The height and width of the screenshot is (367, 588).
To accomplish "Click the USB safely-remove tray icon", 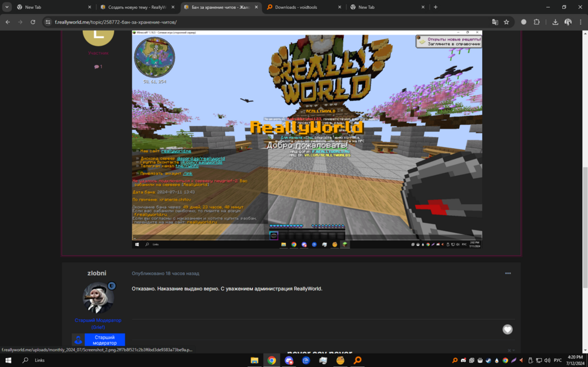I will coord(530,361).
